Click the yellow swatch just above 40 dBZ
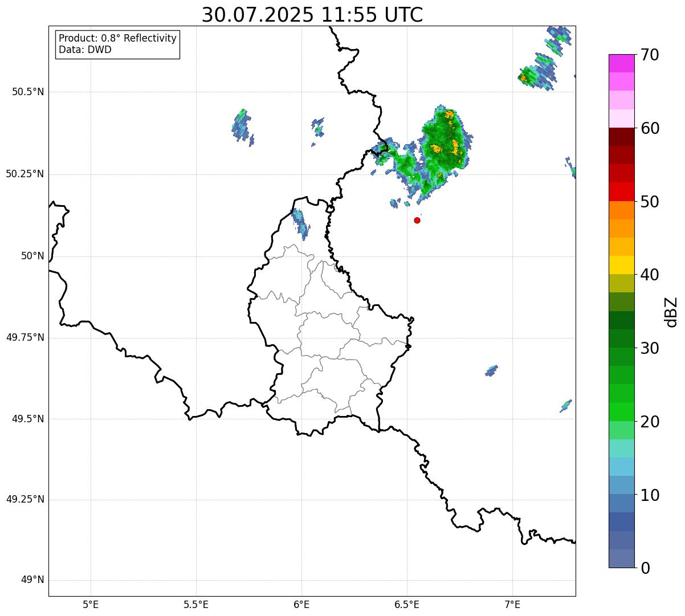The image size is (685, 616). tap(621, 265)
